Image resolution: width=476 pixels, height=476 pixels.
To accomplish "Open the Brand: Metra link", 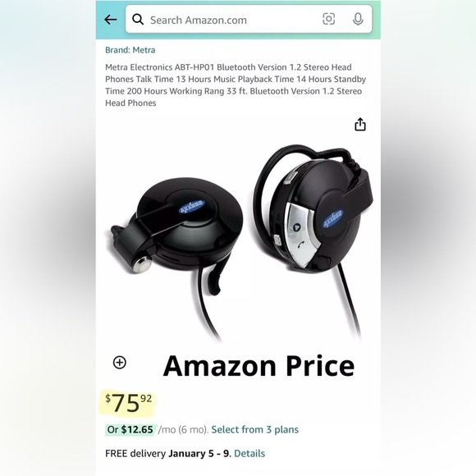I will click(x=130, y=50).
